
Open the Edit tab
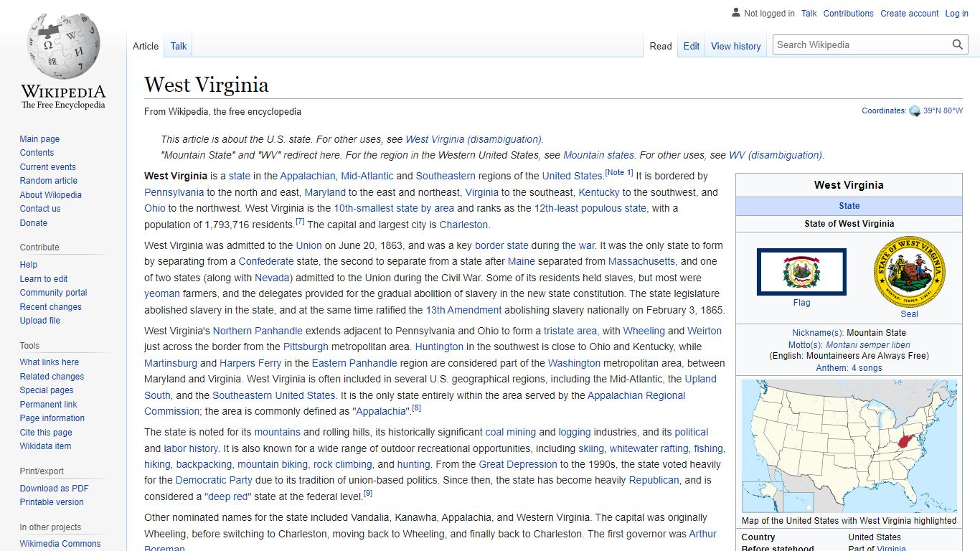tap(692, 46)
